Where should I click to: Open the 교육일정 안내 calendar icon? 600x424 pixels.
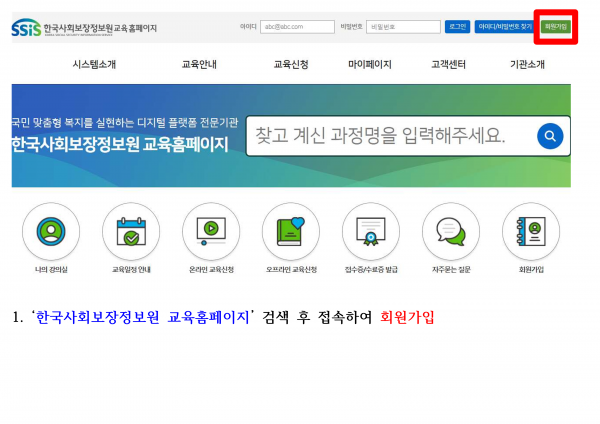tap(131, 232)
